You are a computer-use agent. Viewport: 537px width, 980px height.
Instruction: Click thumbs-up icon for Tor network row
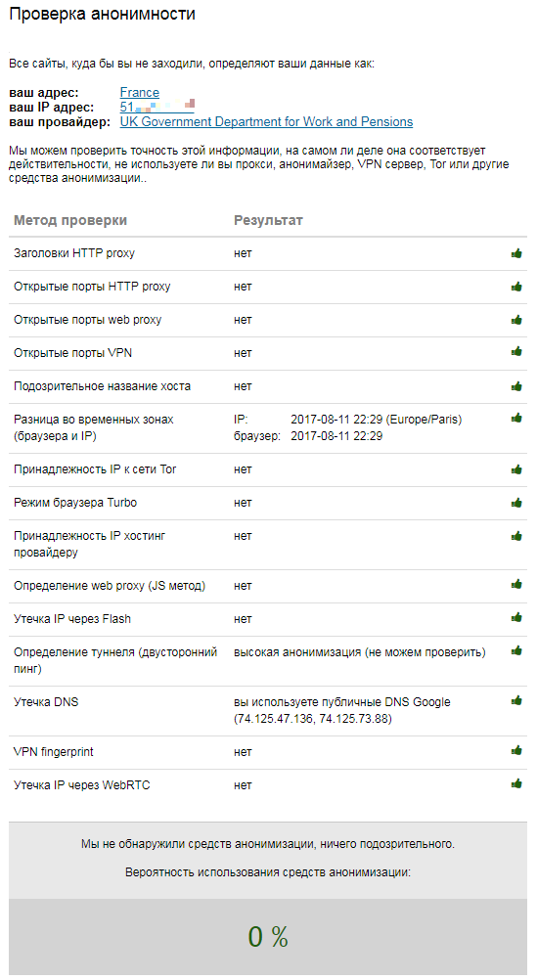pos(516,469)
